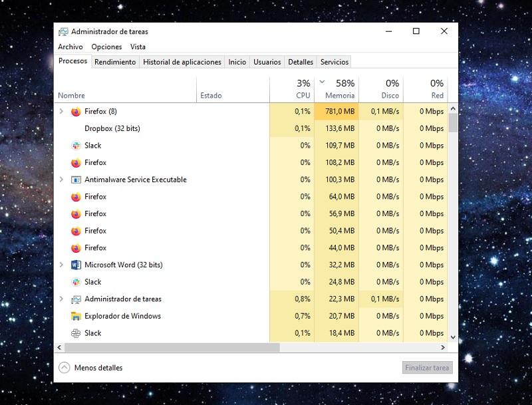Open the Vista menu
Screen dimensions: 532x405
tap(138, 47)
